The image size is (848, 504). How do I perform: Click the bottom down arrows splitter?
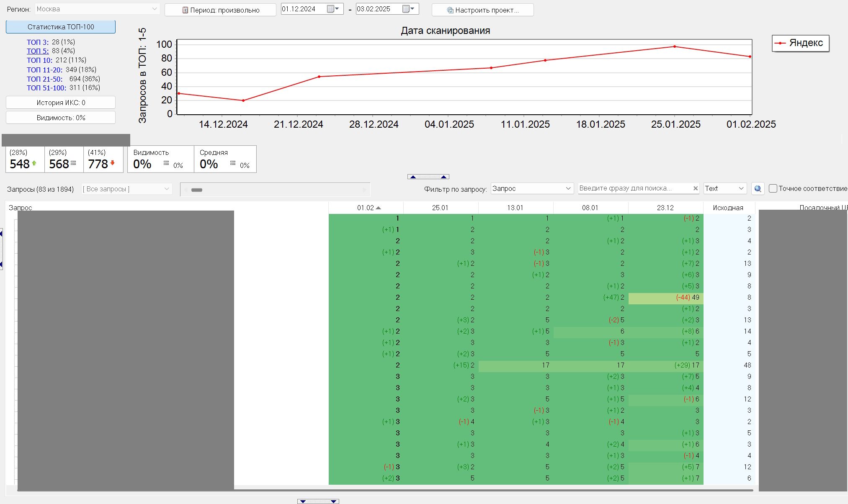[x=318, y=501]
